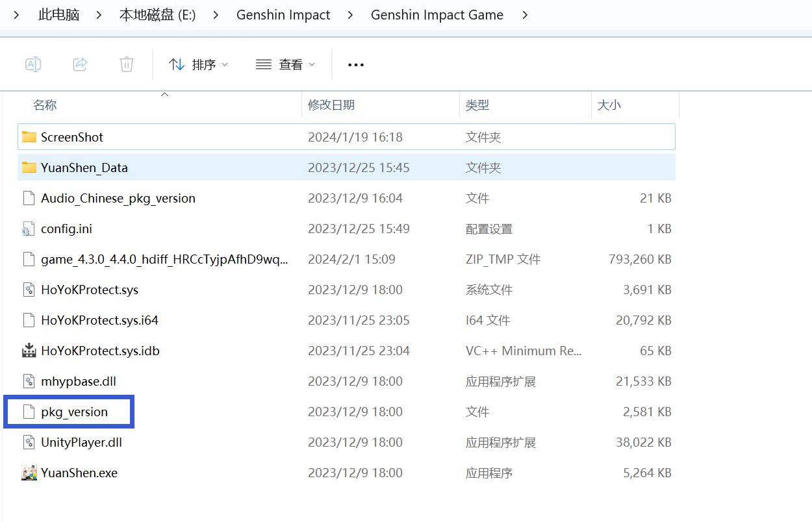Open the 查看 view dropdown
812x522 pixels.
(x=285, y=65)
